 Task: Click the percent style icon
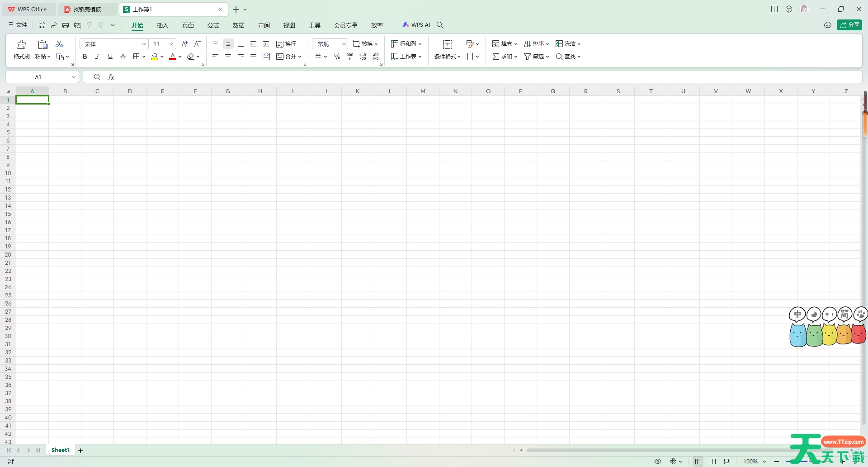pos(337,57)
